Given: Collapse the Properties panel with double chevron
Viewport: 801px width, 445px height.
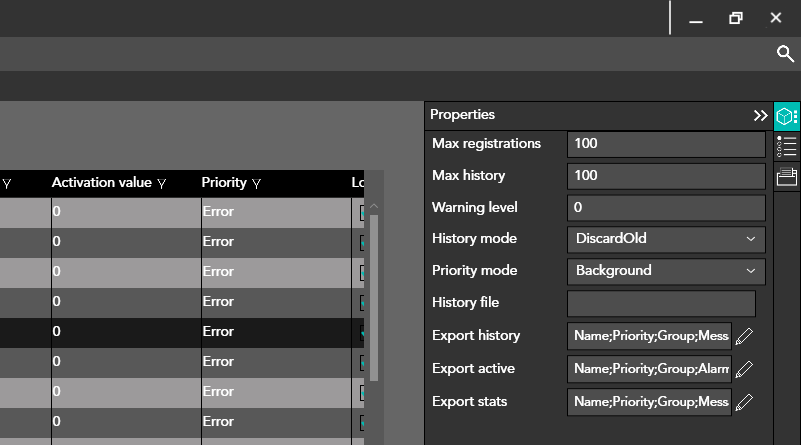Looking at the screenshot, I should tap(760, 116).
